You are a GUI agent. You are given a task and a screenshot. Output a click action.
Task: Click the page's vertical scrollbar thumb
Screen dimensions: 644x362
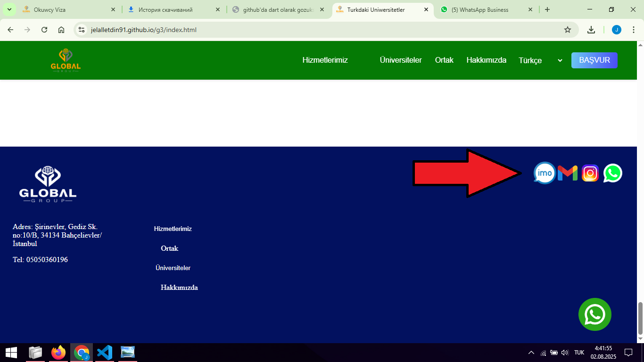coord(640,317)
